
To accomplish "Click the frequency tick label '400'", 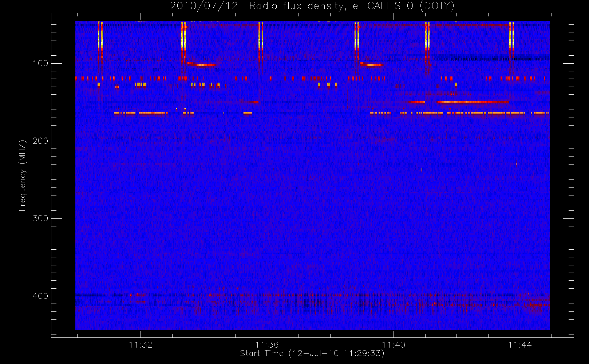I will tap(40, 296).
